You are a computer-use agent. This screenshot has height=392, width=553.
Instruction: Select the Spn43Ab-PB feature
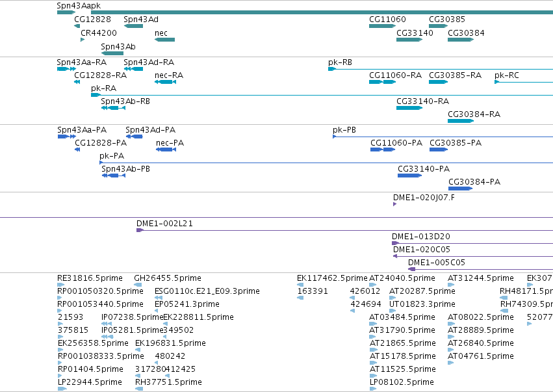click(114, 176)
